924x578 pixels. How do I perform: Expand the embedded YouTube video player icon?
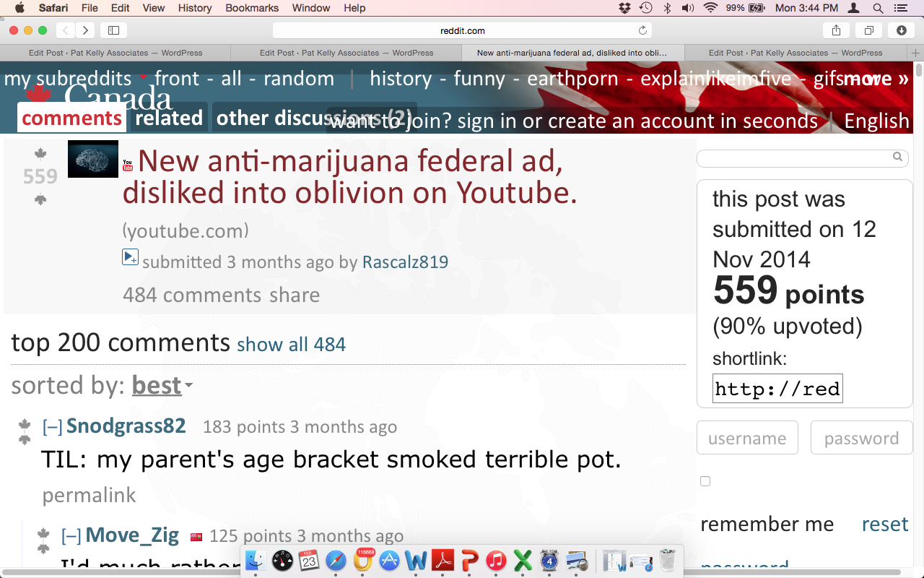click(130, 256)
